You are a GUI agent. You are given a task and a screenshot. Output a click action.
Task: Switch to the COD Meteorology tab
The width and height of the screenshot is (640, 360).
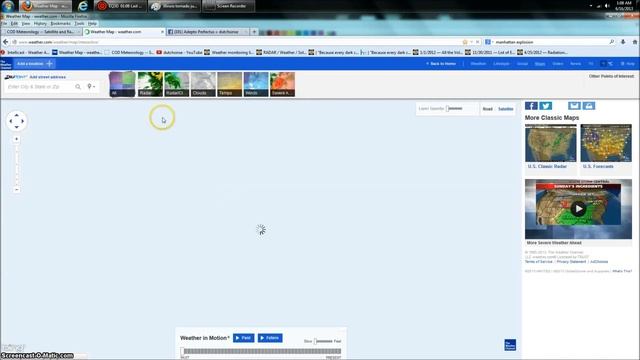tap(41, 31)
